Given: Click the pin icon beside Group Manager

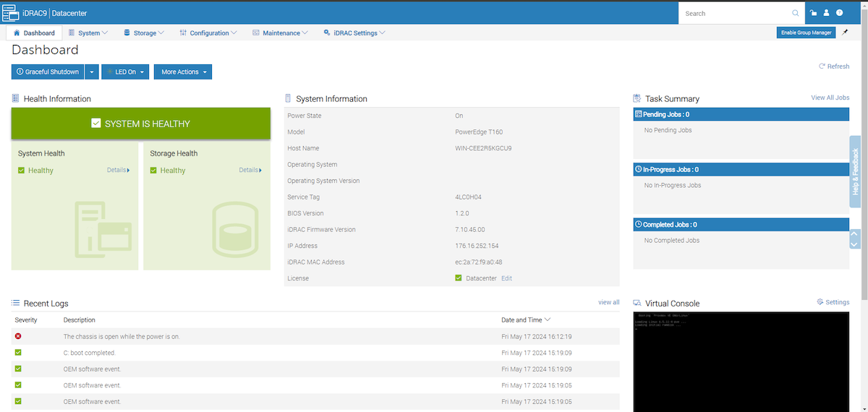Looking at the screenshot, I should (x=846, y=33).
